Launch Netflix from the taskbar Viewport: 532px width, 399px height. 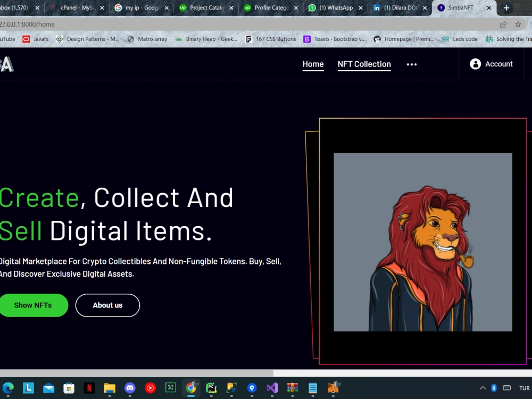click(x=89, y=387)
